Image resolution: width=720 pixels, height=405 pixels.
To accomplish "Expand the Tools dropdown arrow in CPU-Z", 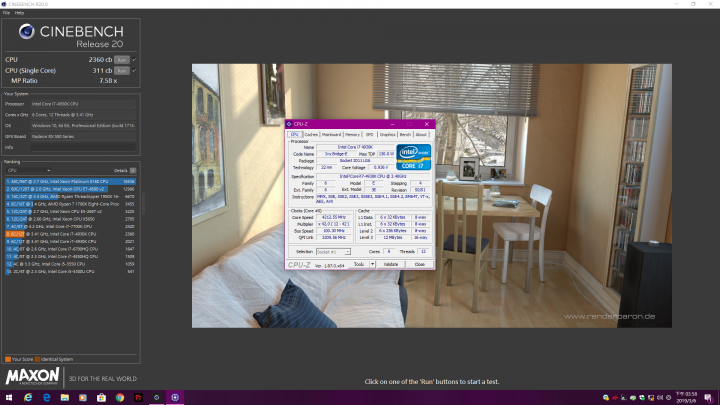I will (x=372, y=264).
